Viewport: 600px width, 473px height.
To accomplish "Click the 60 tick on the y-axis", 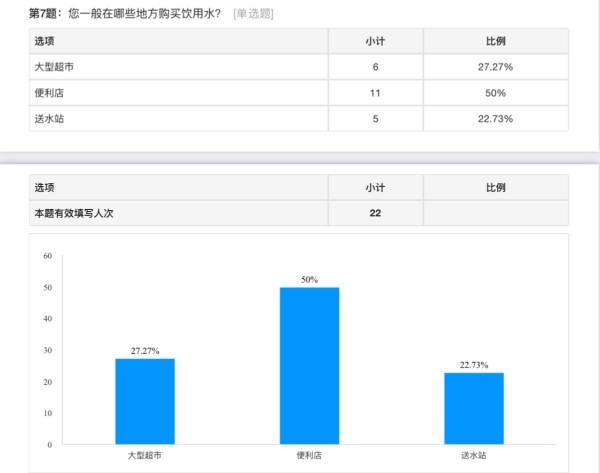I will 47,256.
